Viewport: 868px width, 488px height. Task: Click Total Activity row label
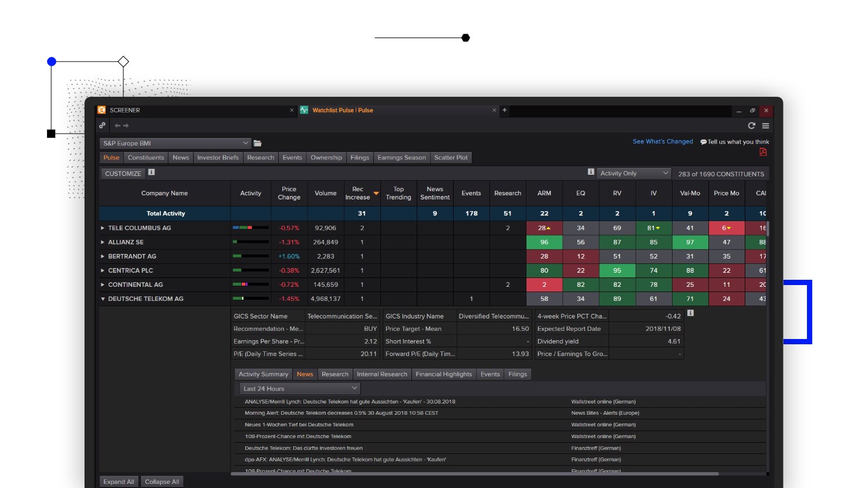pos(166,213)
